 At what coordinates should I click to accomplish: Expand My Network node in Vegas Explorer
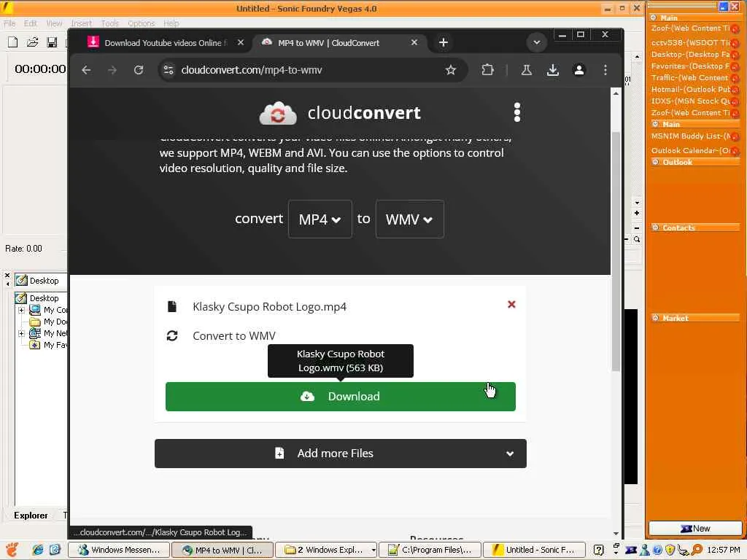point(21,333)
